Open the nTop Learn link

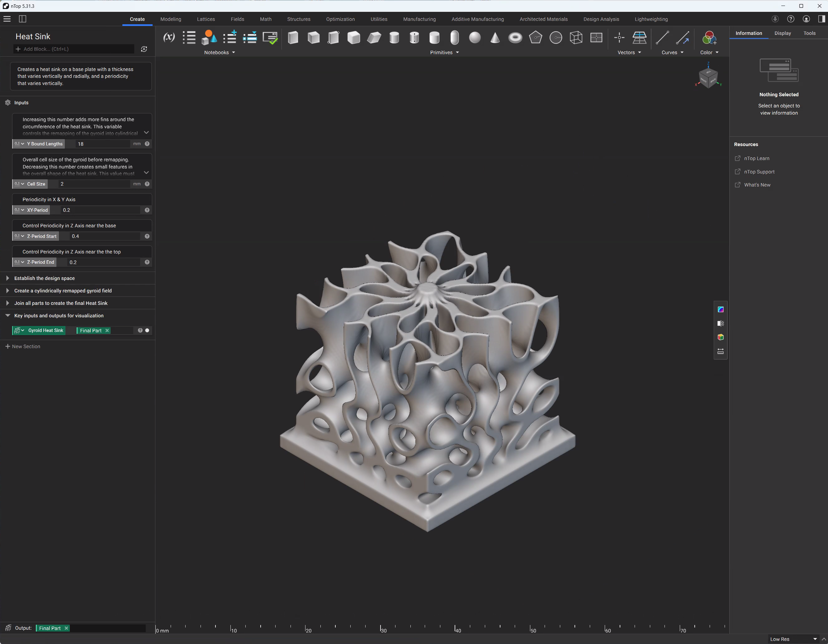pyautogui.click(x=756, y=159)
